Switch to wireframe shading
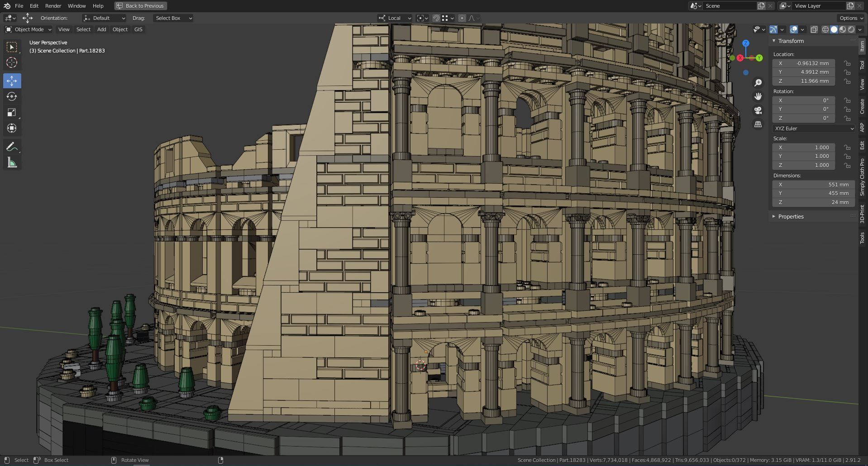Screen dimensions: 868x466 825,29
